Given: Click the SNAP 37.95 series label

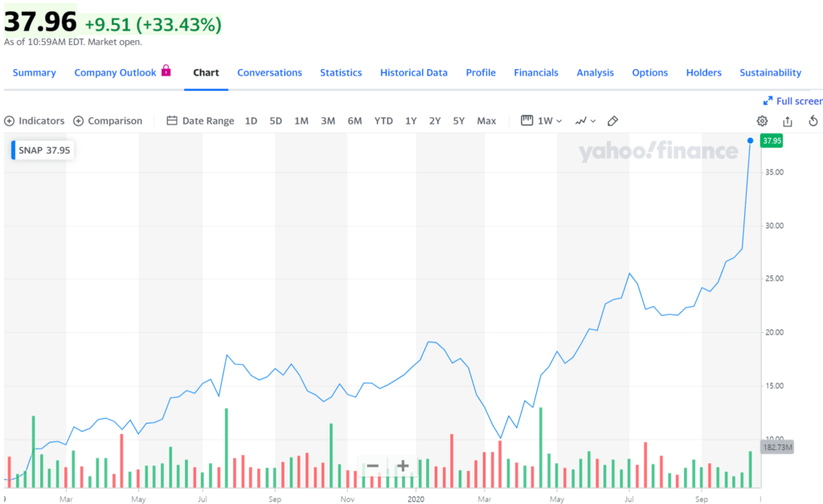Looking at the screenshot, I should click(45, 150).
